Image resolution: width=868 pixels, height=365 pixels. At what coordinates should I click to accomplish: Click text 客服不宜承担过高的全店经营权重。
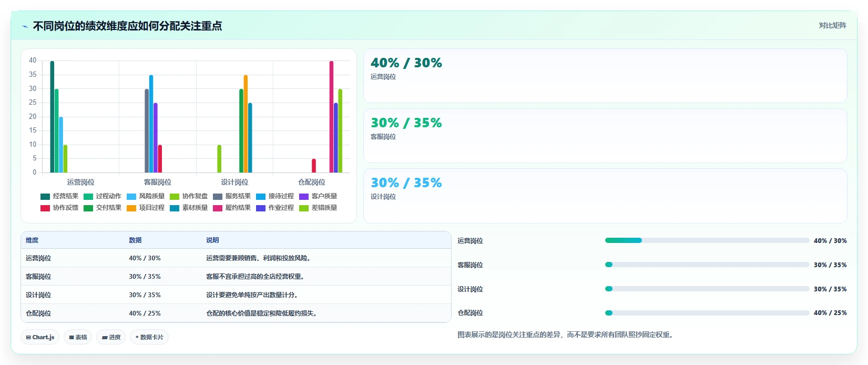coord(256,277)
